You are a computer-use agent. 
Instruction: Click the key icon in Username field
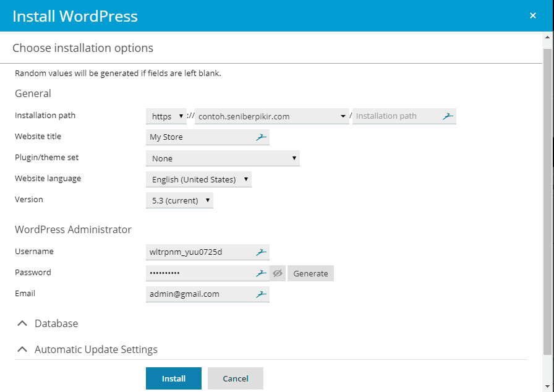261,252
